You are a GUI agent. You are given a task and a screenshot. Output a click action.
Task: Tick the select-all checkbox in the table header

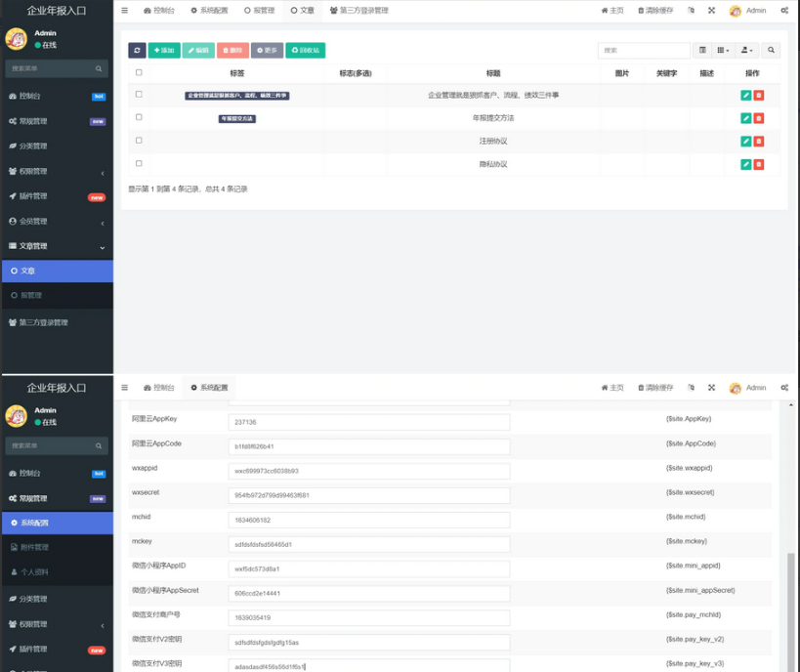[x=139, y=72]
